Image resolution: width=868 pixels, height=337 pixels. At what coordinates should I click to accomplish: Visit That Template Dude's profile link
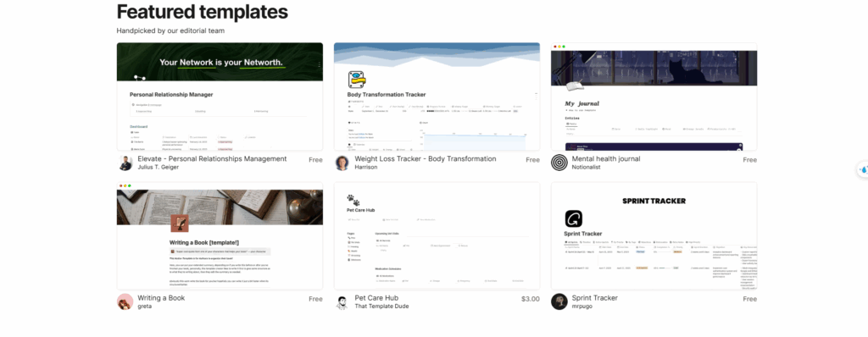381,306
